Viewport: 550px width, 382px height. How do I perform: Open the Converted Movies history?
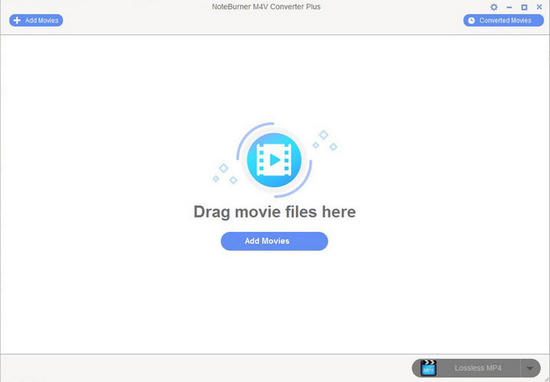503,20
